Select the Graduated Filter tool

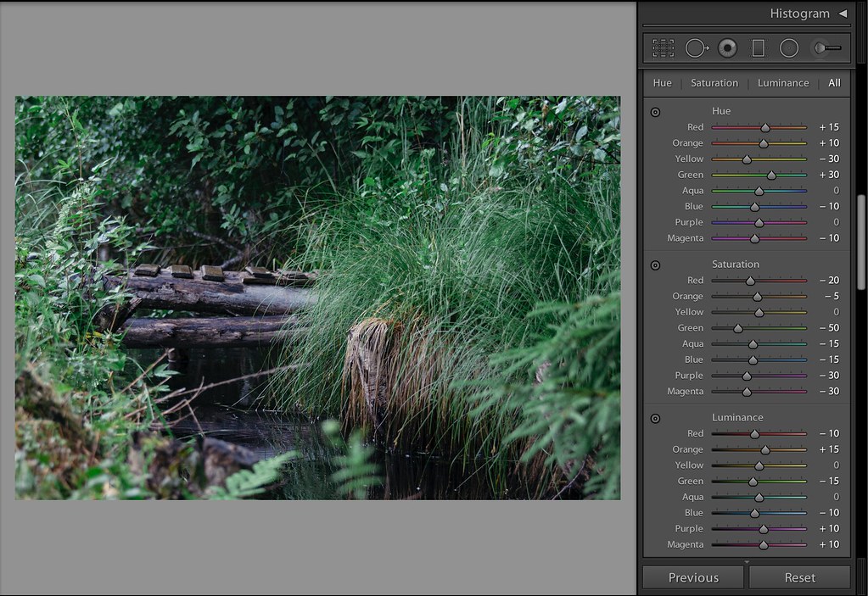click(758, 48)
